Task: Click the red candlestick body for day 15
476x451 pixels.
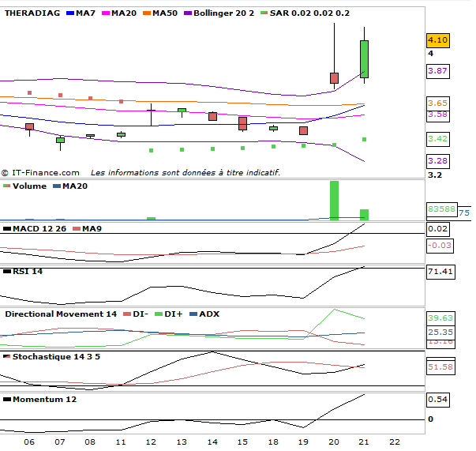Action: click(242, 123)
